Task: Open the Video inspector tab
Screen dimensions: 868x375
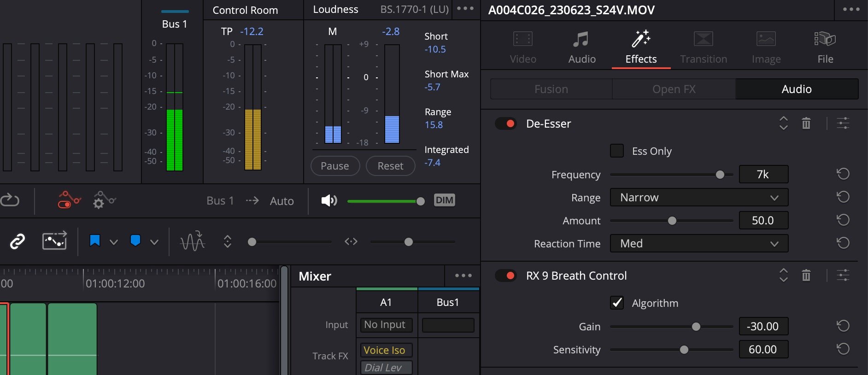Action: click(x=523, y=47)
